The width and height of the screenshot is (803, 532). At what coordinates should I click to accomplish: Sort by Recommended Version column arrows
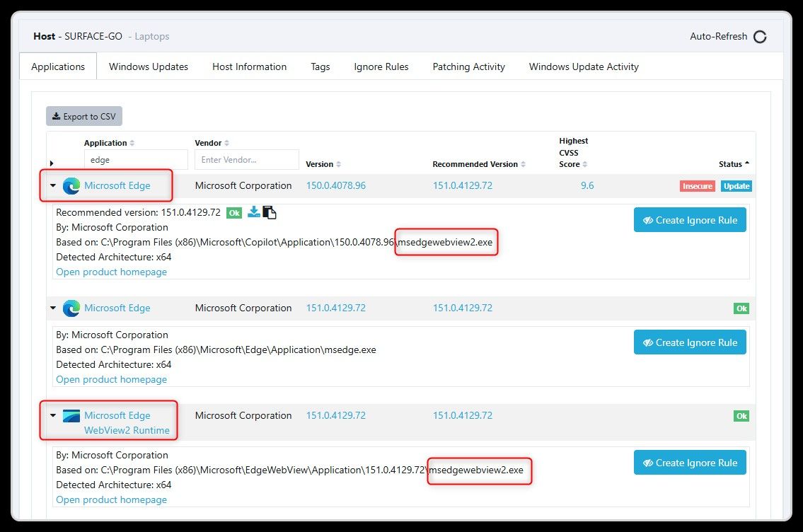(x=523, y=164)
